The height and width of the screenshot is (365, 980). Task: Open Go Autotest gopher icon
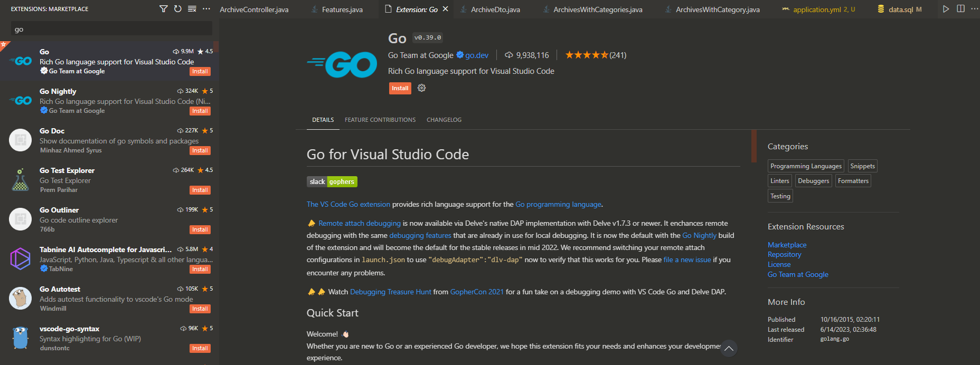[x=20, y=299]
